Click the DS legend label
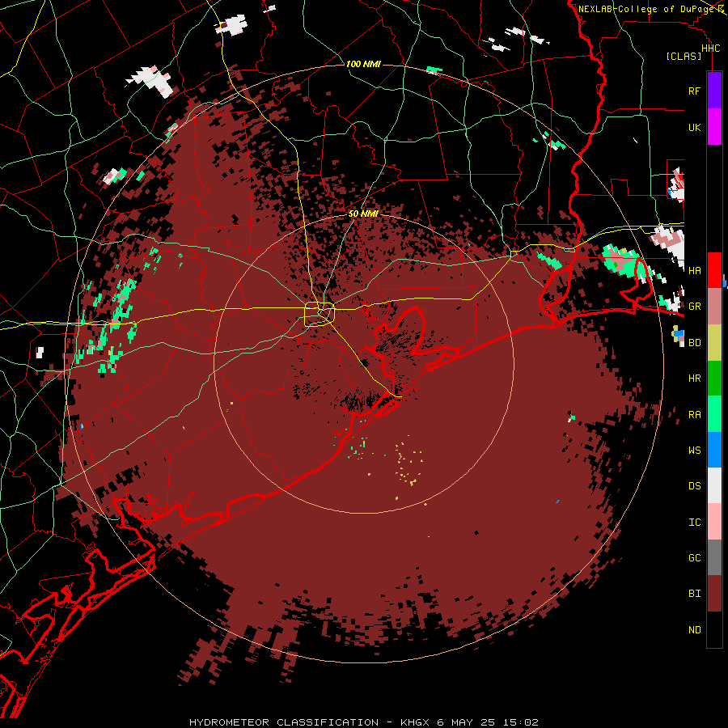728x728 pixels. [695, 485]
